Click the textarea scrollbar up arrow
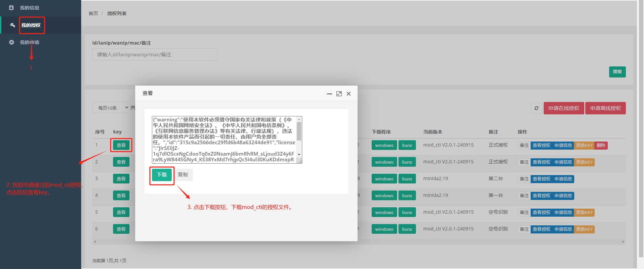The width and height of the screenshot is (644, 269). tap(299, 119)
